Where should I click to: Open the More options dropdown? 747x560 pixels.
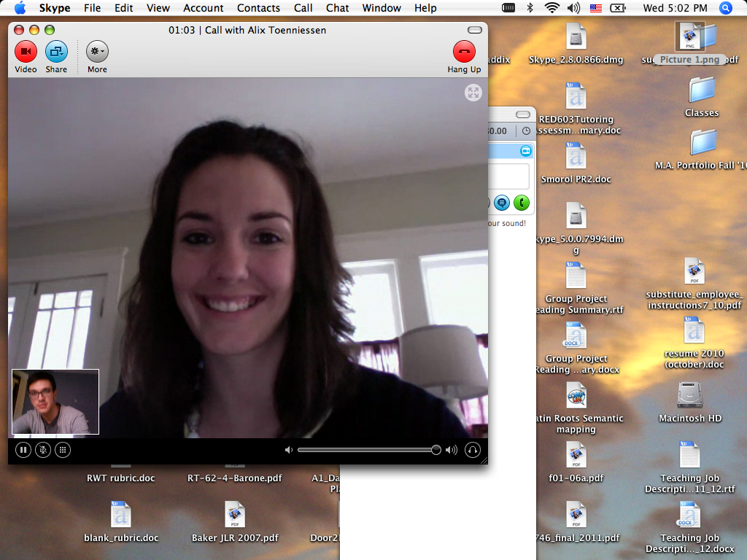[97, 52]
